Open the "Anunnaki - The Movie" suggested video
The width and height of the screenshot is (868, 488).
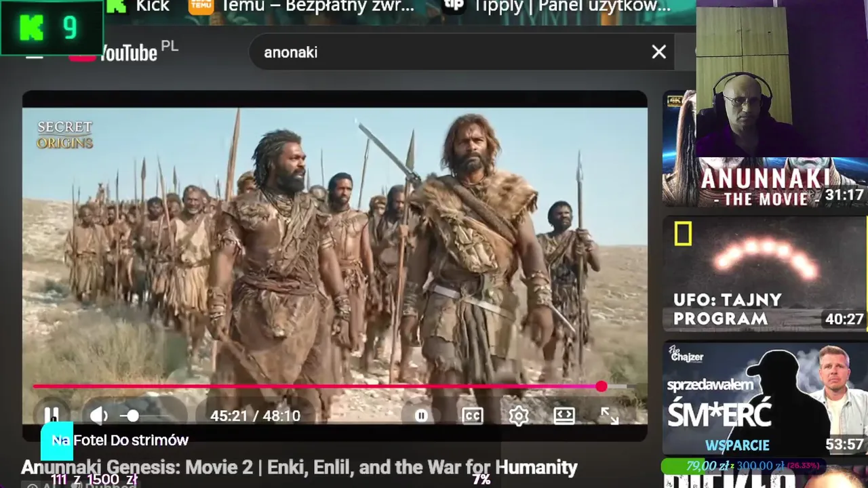765,148
